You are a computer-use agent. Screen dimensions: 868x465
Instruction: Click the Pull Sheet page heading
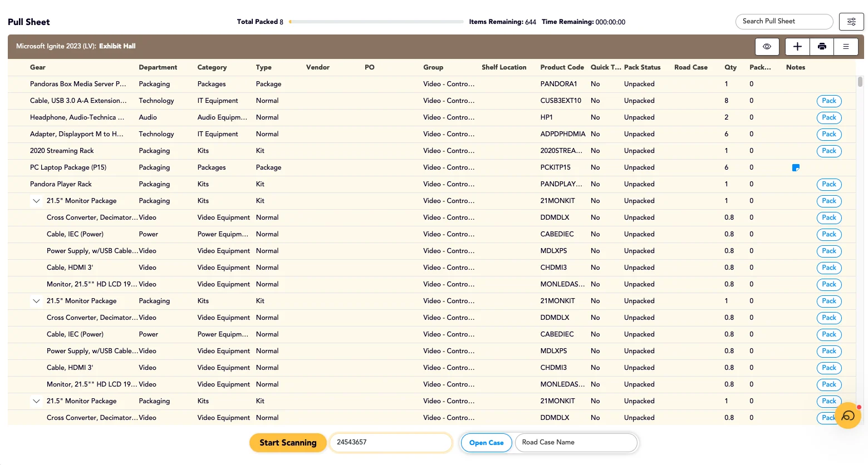coord(29,22)
